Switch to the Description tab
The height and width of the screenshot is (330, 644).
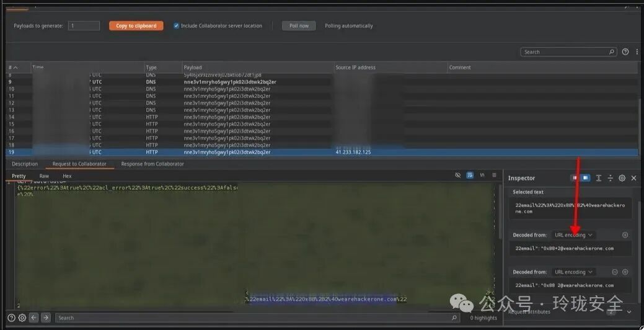pos(25,164)
